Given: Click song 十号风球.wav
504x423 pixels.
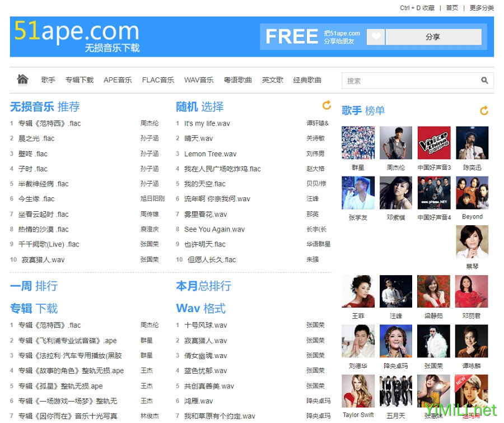Looking at the screenshot, I should click(x=206, y=325).
